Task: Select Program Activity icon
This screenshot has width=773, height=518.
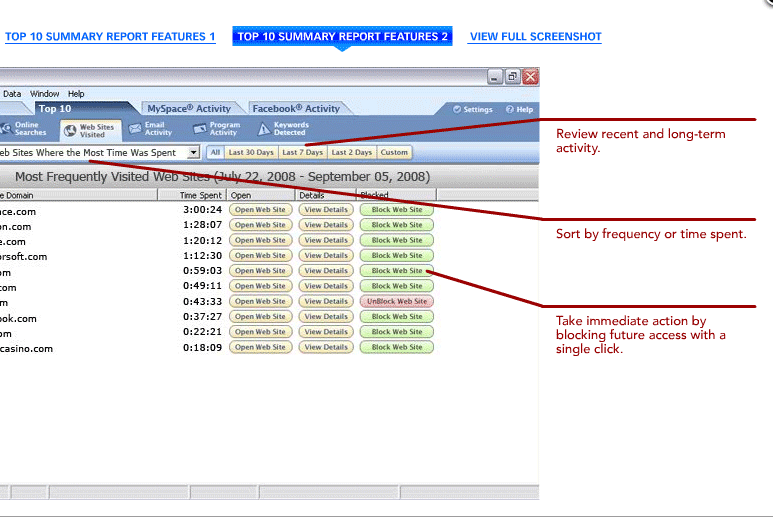Action: [x=200, y=129]
